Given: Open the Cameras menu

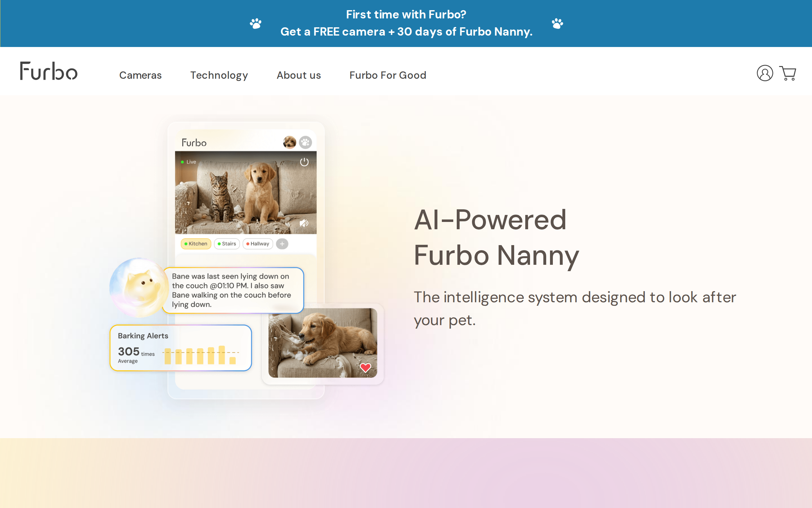Looking at the screenshot, I should (x=141, y=75).
